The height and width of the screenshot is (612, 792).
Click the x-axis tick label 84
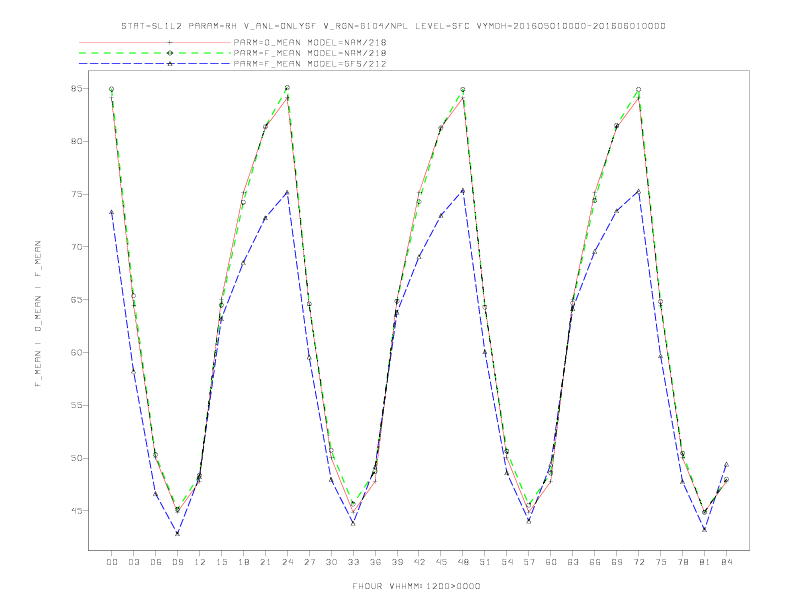pos(726,562)
